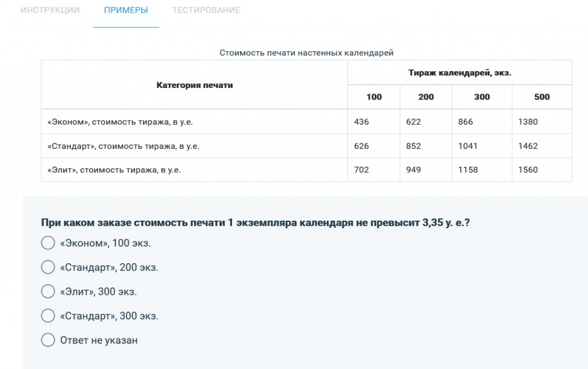588x369 pixels.
Task: Open the ПРИМЕРЫ tab
Action: coord(126,10)
